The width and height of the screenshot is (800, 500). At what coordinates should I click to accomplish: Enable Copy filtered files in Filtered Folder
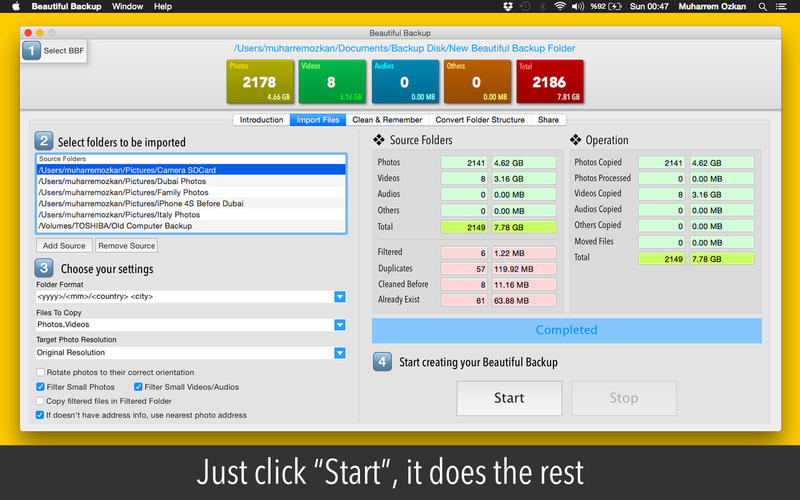tap(40, 401)
